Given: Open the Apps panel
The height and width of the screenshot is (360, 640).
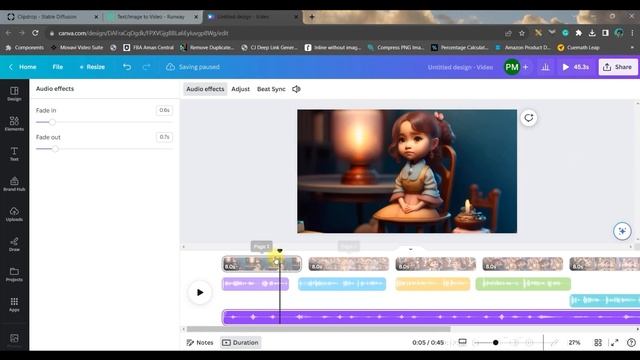Looking at the screenshot, I should pos(14,304).
